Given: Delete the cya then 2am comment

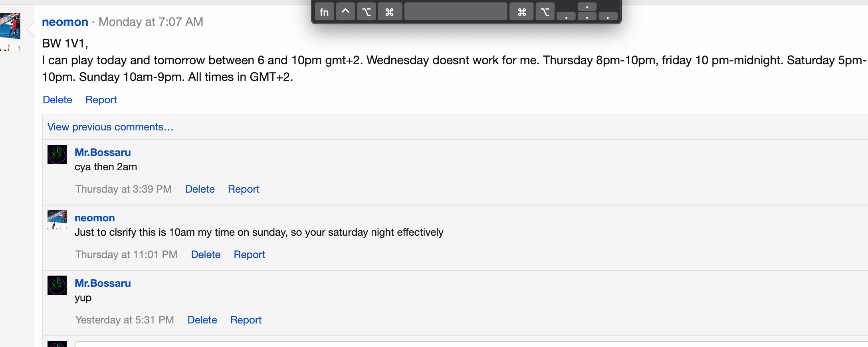Looking at the screenshot, I should pos(200,189).
